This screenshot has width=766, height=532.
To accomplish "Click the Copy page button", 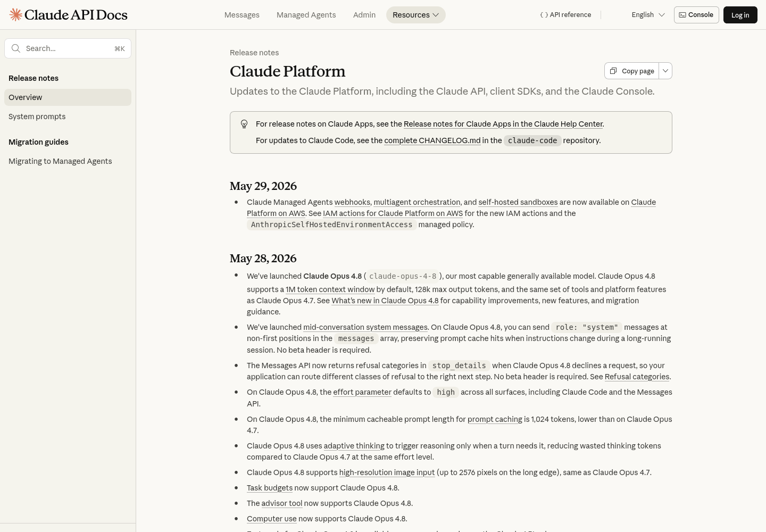I will point(632,71).
